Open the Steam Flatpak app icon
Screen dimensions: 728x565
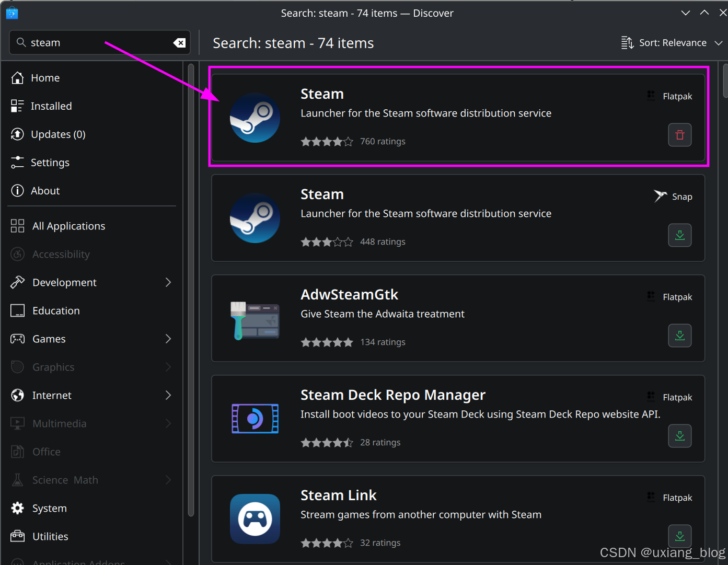(255, 118)
